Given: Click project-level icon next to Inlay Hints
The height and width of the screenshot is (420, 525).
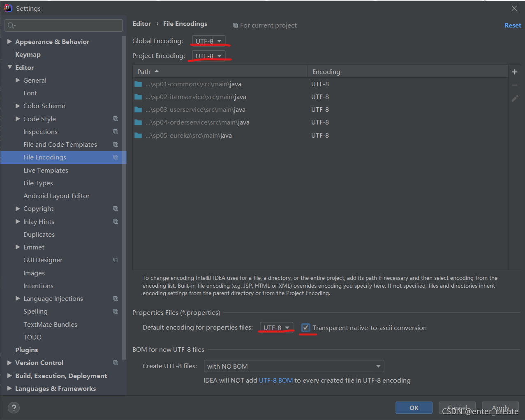Looking at the screenshot, I should [x=116, y=222].
